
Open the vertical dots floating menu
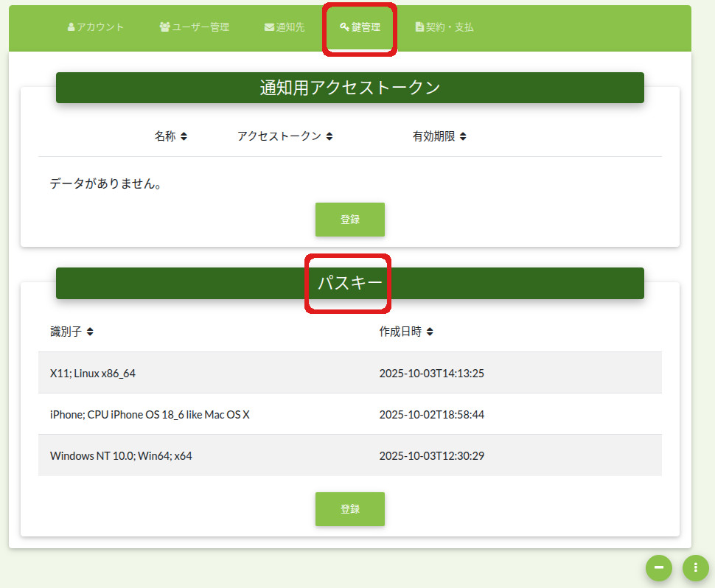point(695,567)
